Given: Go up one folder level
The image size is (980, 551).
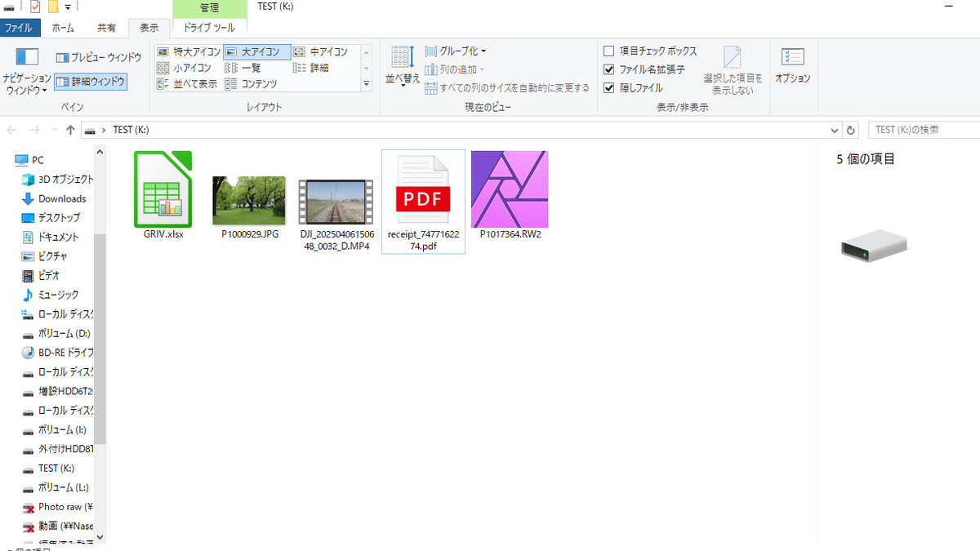Looking at the screenshot, I should click(70, 130).
